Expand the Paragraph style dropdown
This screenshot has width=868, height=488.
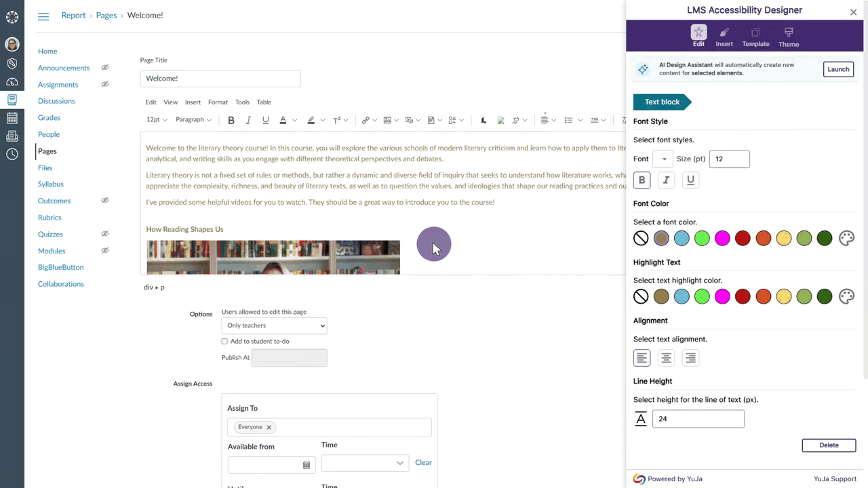point(193,120)
